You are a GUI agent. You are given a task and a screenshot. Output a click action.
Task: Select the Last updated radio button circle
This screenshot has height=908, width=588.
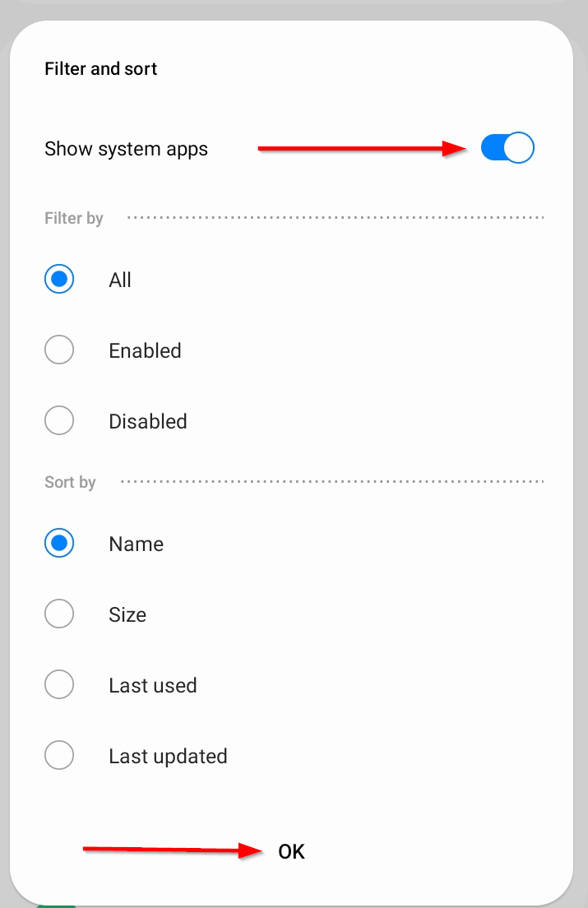coord(59,756)
